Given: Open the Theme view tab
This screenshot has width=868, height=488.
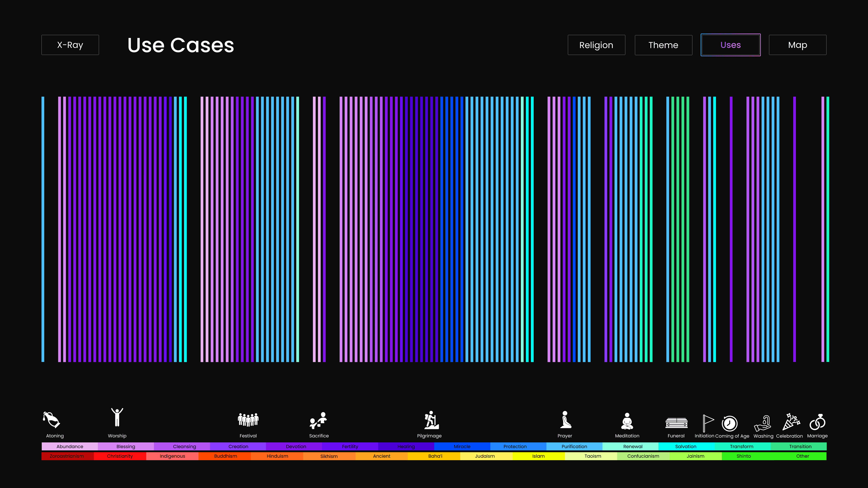Looking at the screenshot, I should (x=663, y=45).
